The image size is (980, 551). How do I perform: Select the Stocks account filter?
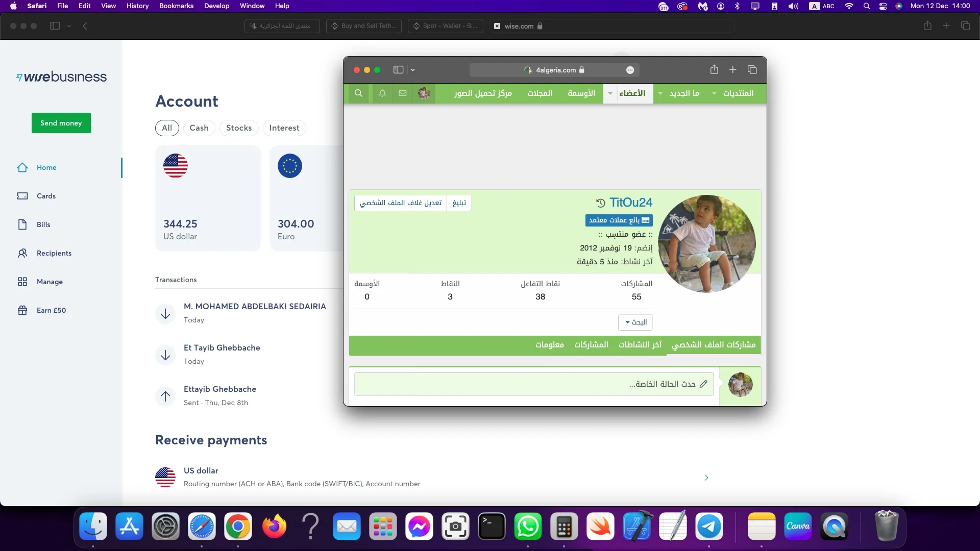(239, 128)
